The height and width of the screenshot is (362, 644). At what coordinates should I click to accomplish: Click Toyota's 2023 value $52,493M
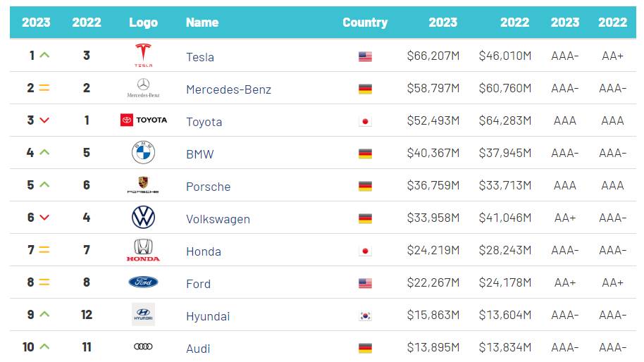tap(433, 121)
